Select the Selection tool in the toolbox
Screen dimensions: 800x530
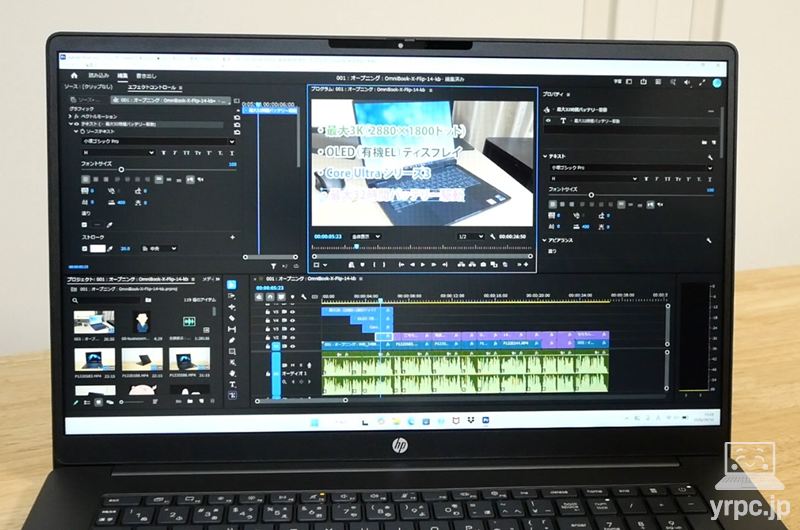[232, 285]
